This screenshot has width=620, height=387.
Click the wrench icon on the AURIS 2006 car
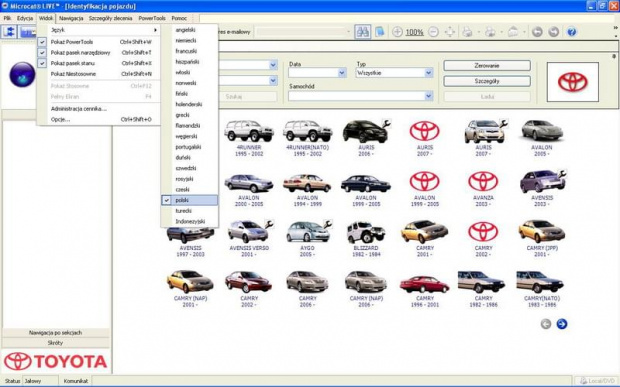point(386,123)
